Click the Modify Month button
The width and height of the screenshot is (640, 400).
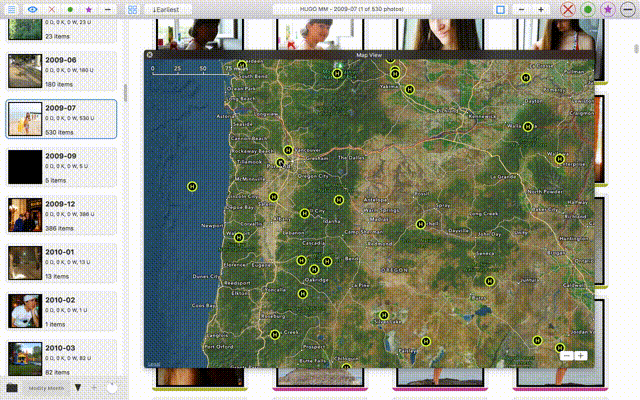click(x=46, y=388)
